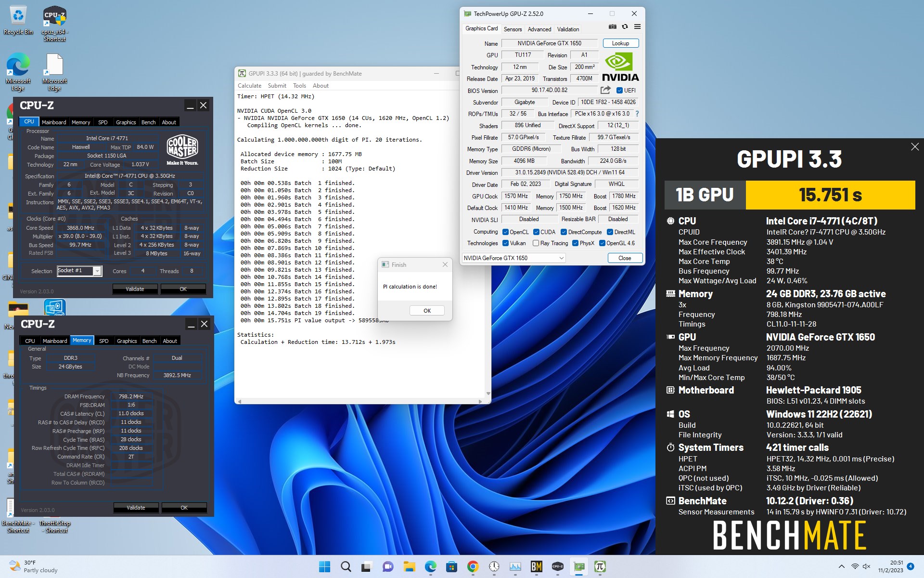
Task: Click OK in top CPU-Z window
Action: (x=183, y=289)
